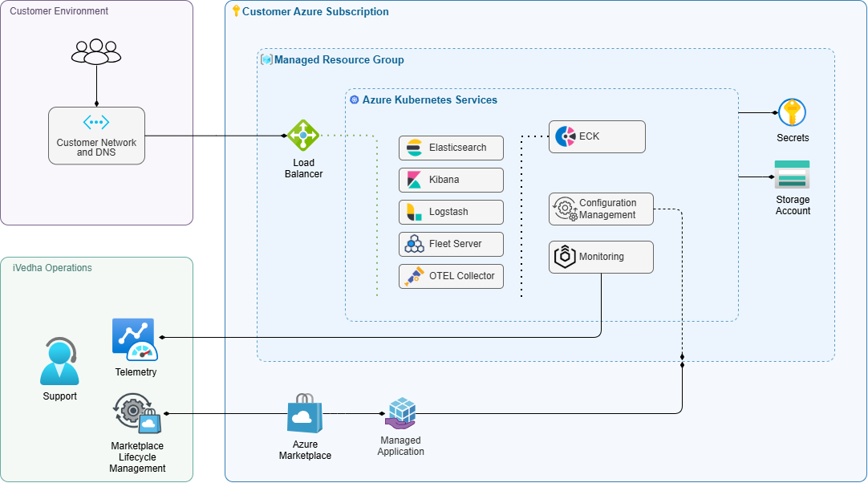Click the Monitoring hexagon icon

[x=565, y=257]
